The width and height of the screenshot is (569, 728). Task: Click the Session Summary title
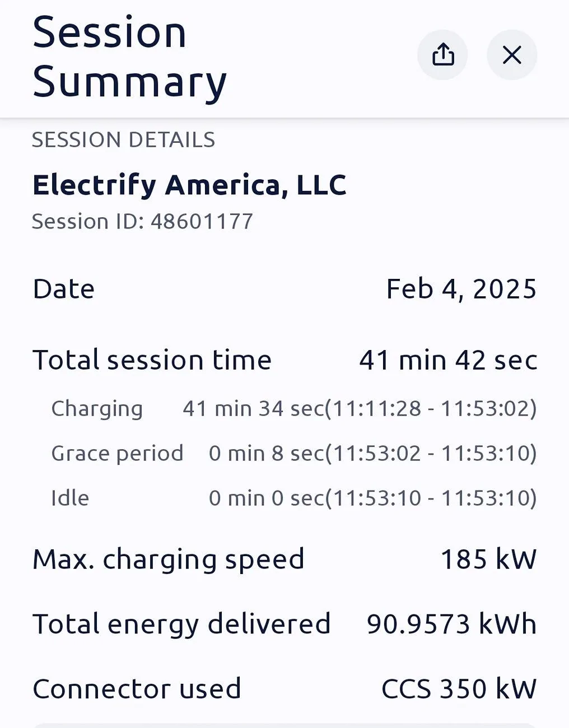click(x=129, y=57)
